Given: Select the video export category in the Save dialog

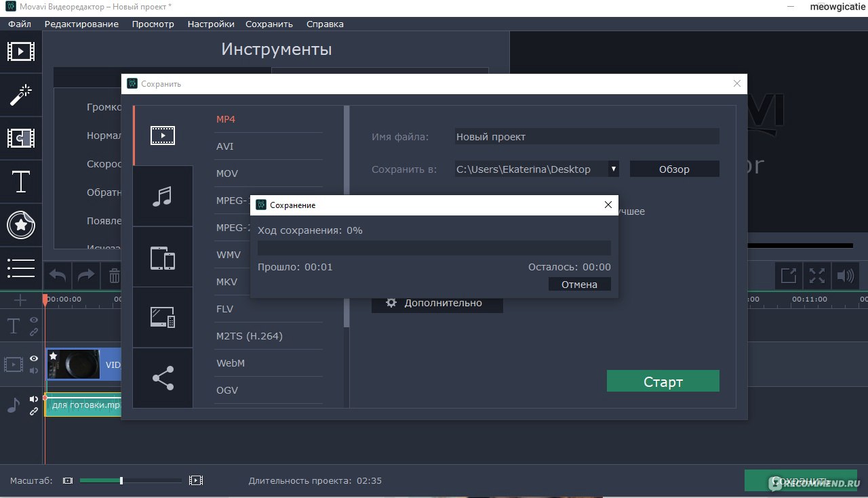Looking at the screenshot, I should click(163, 136).
